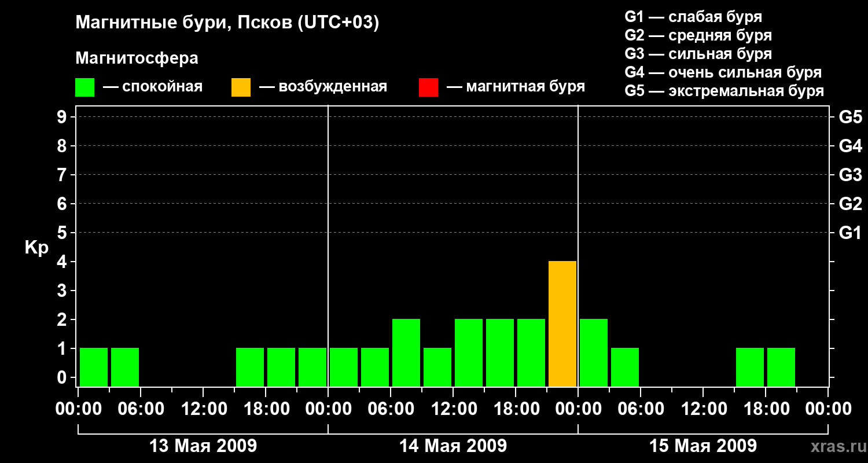The width and height of the screenshot is (868, 463).
Task: Select the '15 Мая 2009' date label
Action: [x=703, y=446]
